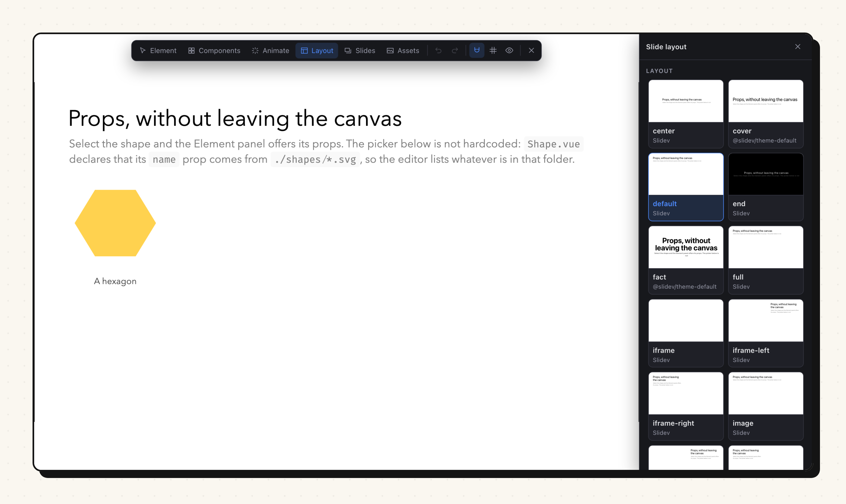This screenshot has height=504, width=846.
Task: Click the 'Shape.vue' inline code
Action: pos(553,144)
